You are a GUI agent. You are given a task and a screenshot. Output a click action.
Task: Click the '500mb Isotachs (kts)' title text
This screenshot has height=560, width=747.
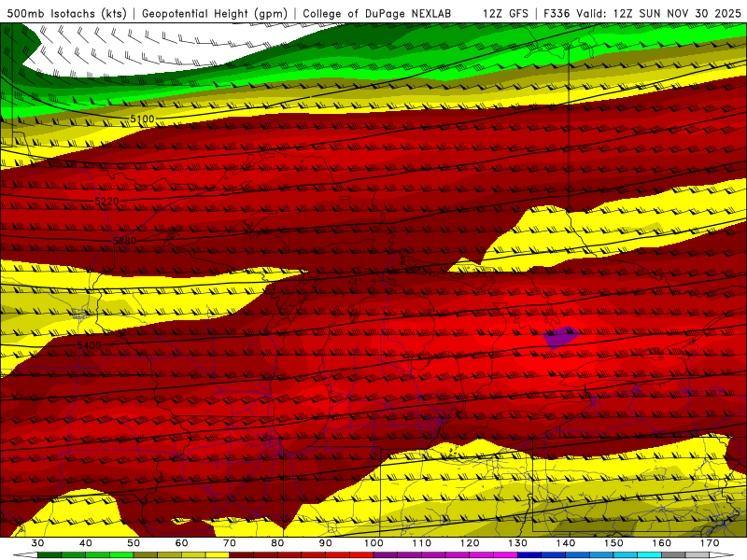coord(66,13)
